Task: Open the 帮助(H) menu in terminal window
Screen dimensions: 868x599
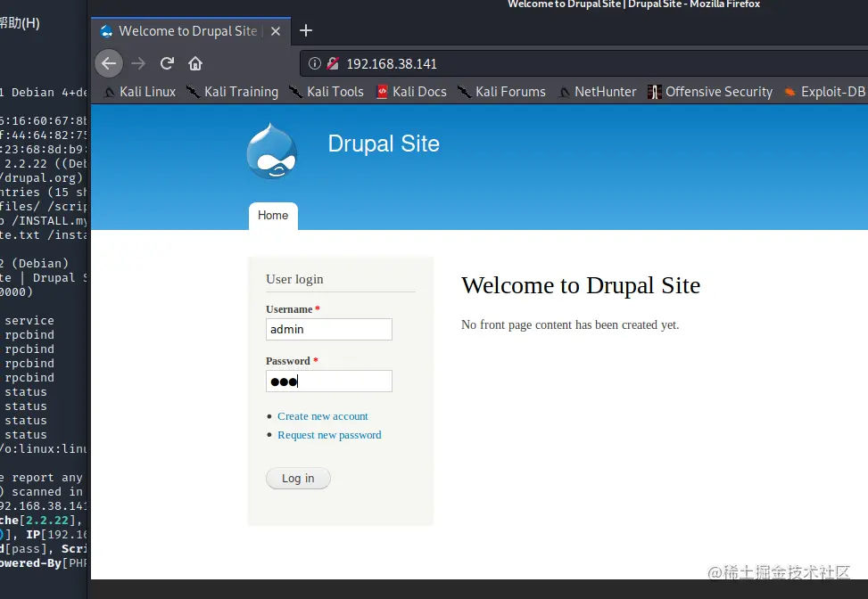Action: click(20, 23)
